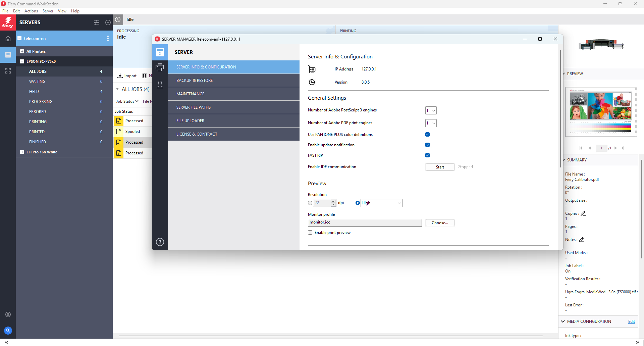
Task: Open the telecom-en server options menu
Action: (x=108, y=38)
